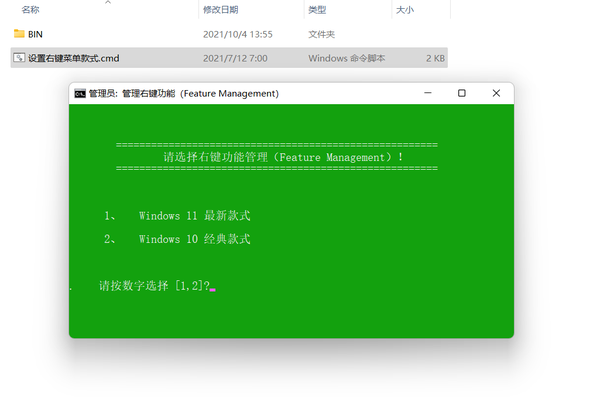The width and height of the screenshot is (600, 412).
Task: Click the command prompt title bar icon
Action: 80,93
